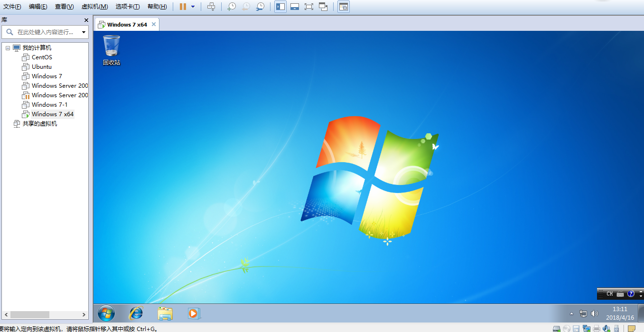Click the language bar keyboard icon
Screen dimensions: 644x332
pyautogui.click(x=621, y=294)
